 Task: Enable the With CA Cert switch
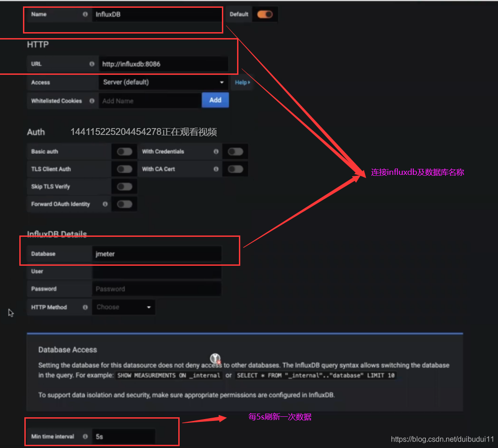pos(235,169)
